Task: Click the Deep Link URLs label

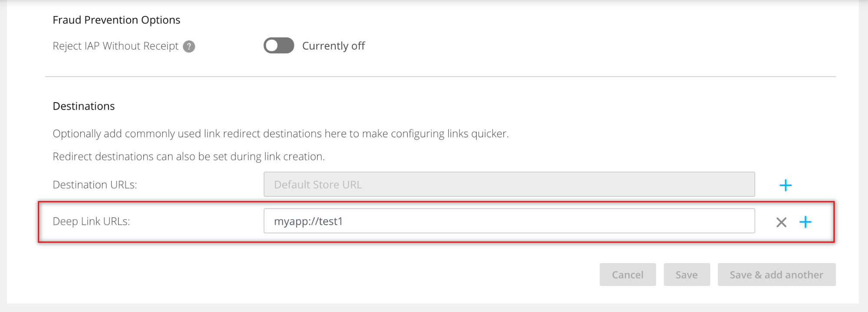Action: [x=91, y=221]
